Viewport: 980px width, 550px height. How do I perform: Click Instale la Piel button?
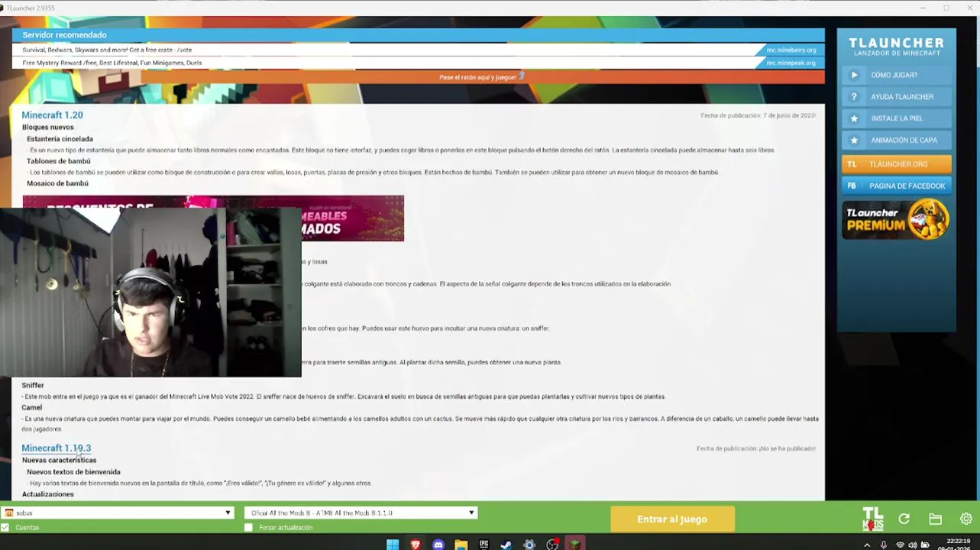[897, 118]
